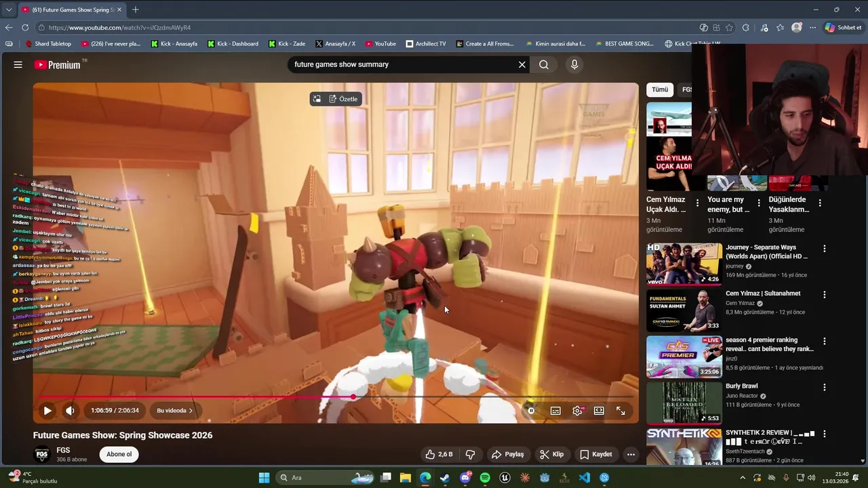Open a new browser tab

(136, 9)
